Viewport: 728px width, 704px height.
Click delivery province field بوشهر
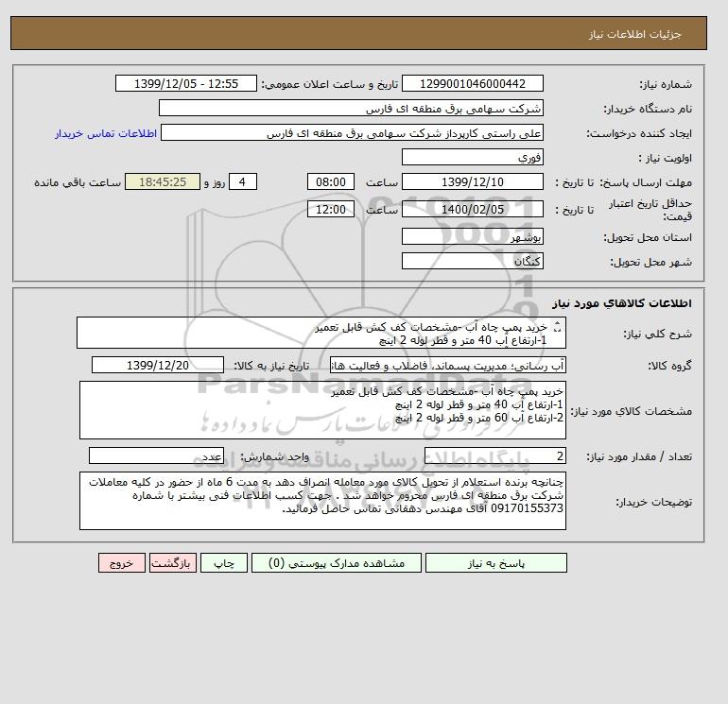pyautogui.click(x=472, y=236)
